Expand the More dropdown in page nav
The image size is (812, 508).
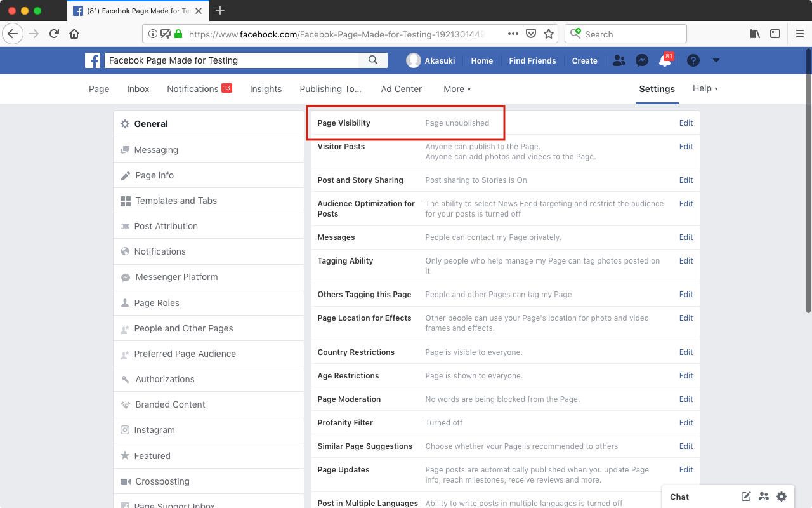457,89
